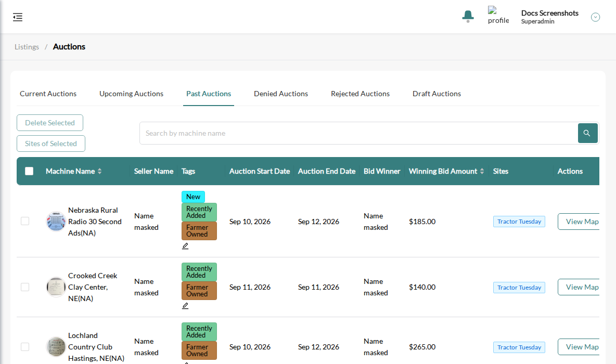Open Nebraska Rural Radio listing thumbnail
The height and width of the screenshot is (364, 616).
pyautogui.click(x=56, y=222)
